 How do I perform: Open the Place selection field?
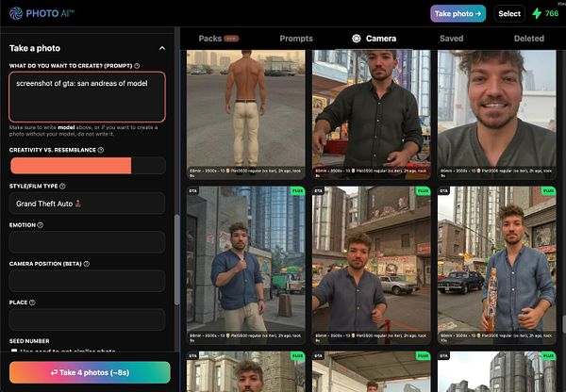88,319
